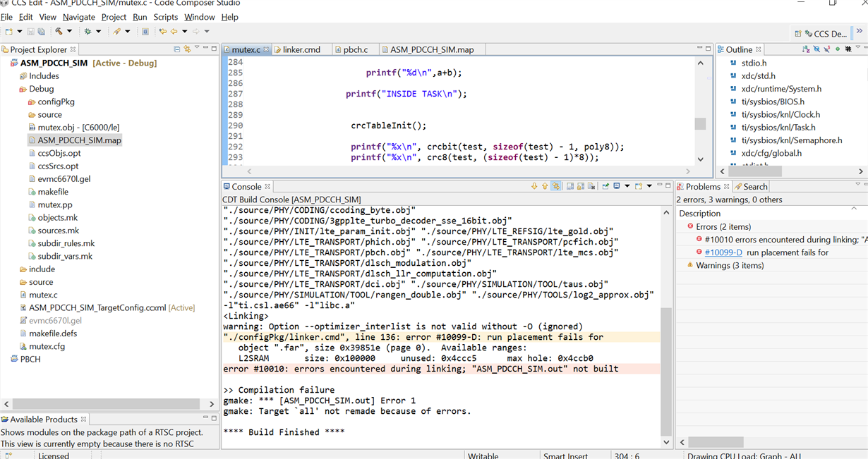Build project with the hammer icon

(x=59, y=31)
